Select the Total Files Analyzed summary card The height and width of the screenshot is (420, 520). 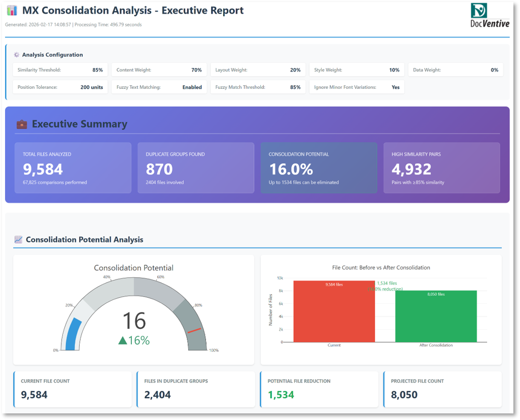click(x=73, y=168)
